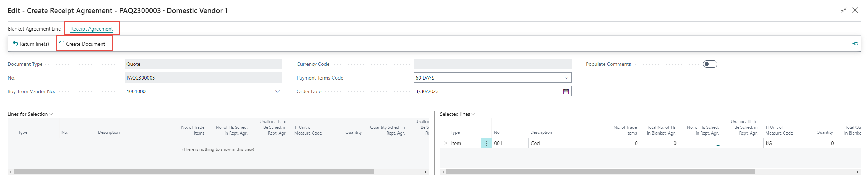Close the Create Receipt Agreement dialog
The width and height of the screenshot is (868, 177).
coord(855,10)
